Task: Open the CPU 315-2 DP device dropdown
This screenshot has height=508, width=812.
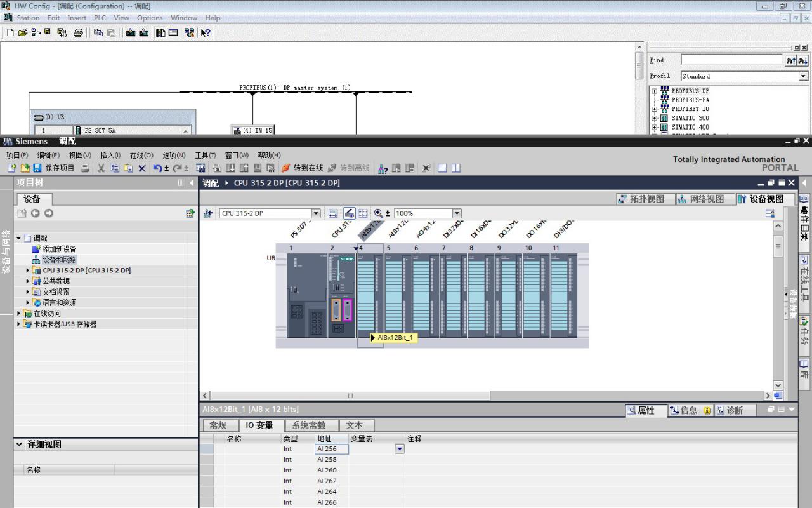Action: point(316,213)
